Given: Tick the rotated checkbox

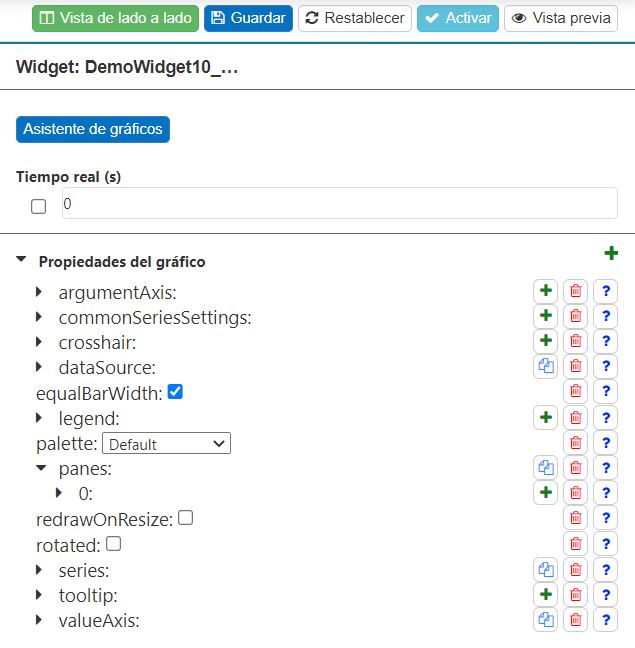Looking at the screenshot, I should [x=113, y=544].
